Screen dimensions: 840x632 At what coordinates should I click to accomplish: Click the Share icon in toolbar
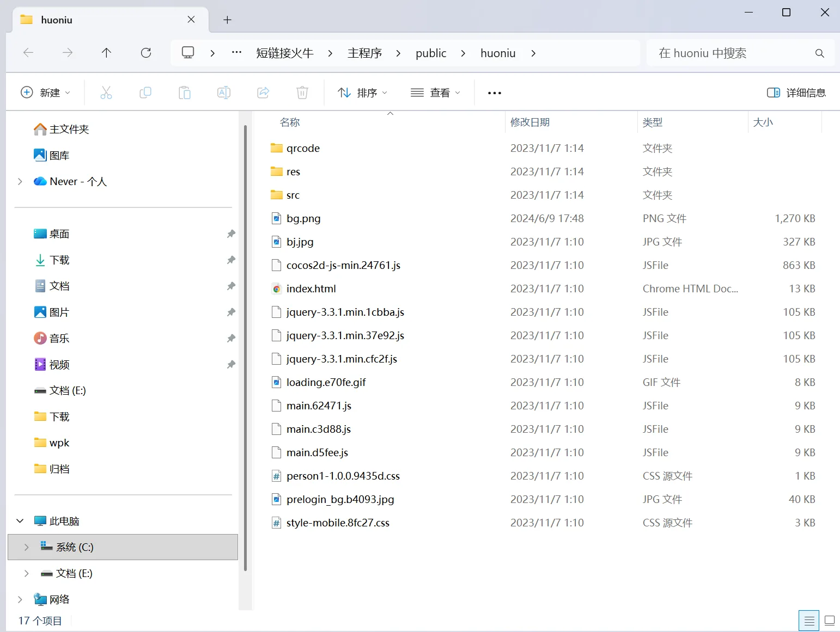(x=263, y=93)
